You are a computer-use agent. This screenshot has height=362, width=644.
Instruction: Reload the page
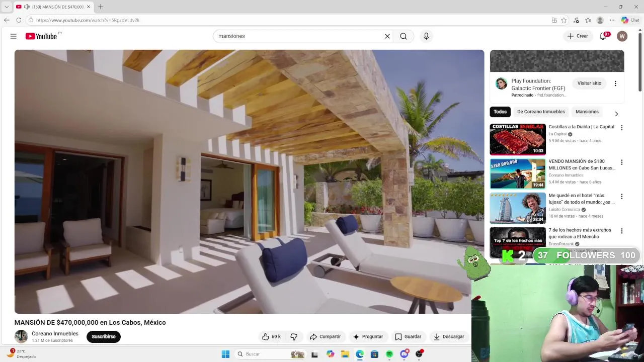coord(19,20)
